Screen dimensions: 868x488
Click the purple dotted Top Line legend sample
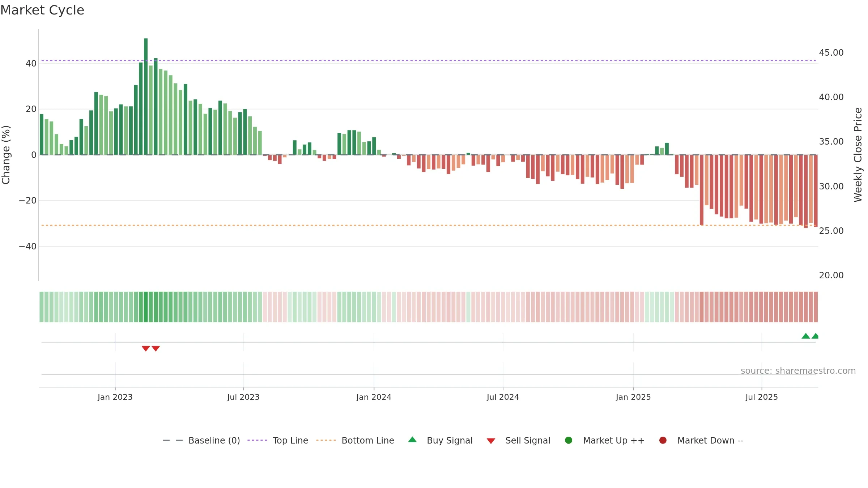point(257,440)
